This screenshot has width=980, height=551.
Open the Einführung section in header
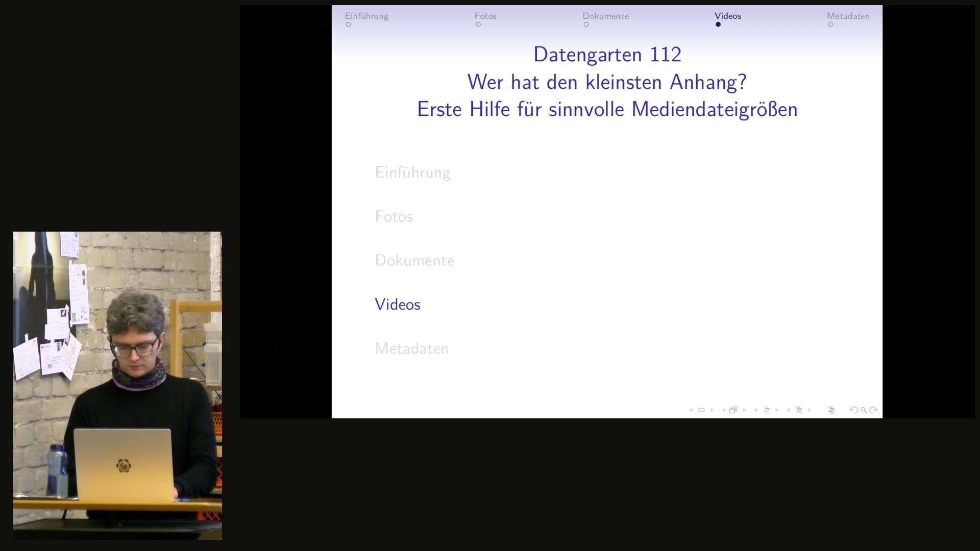(366, 16)
